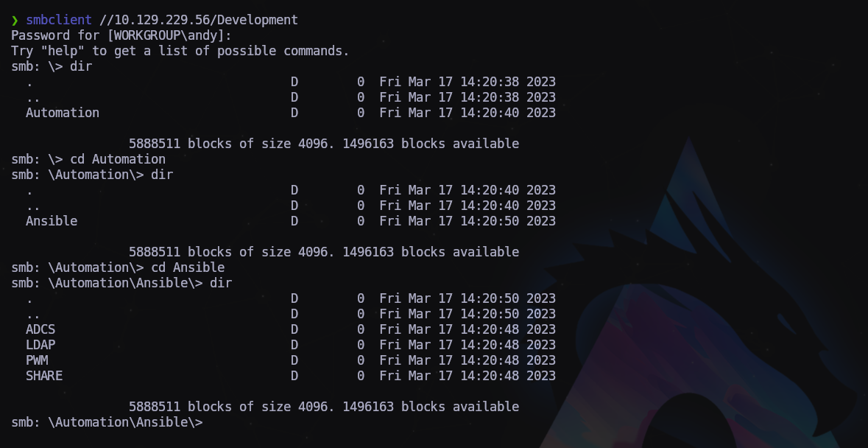The width and height of the screenshot is (868, 448).
Task: Click the //10.129.229.56/Development share path
Action: pos(199,20)
